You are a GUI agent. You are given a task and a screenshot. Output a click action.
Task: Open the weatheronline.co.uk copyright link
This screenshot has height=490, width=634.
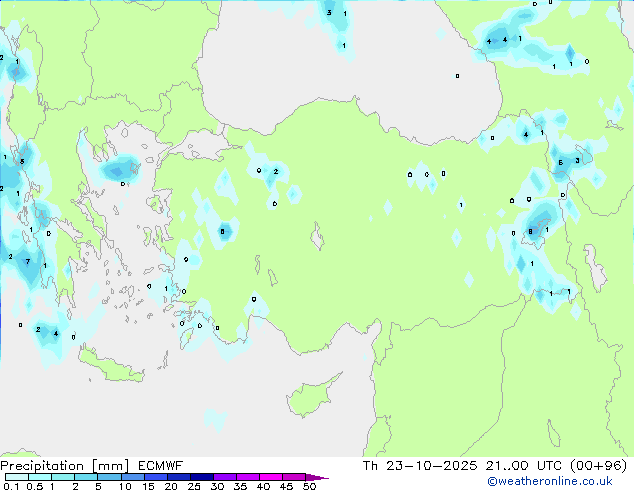[x=550, y=481]
